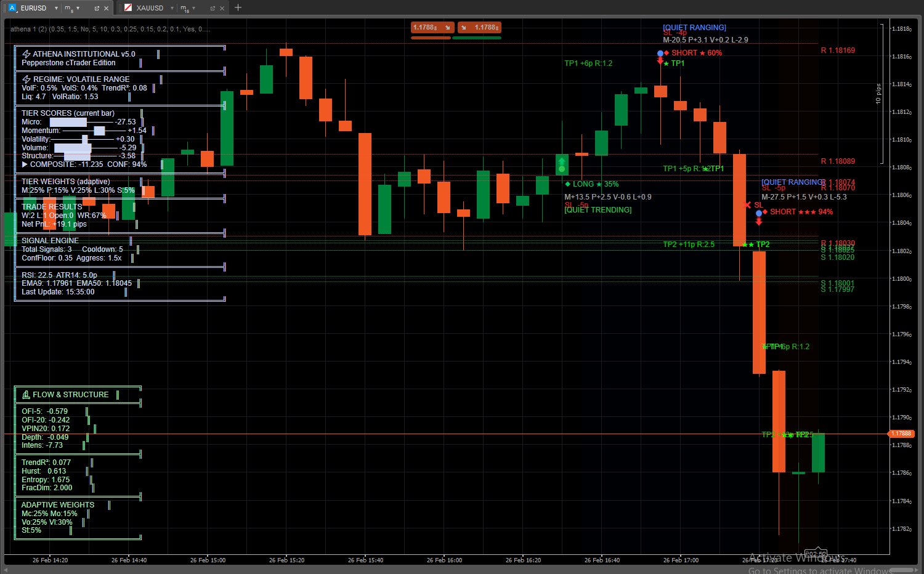Click the right buy price button 1.1788
The width and height of the screenshot is (924, 574).
[479, 28]
